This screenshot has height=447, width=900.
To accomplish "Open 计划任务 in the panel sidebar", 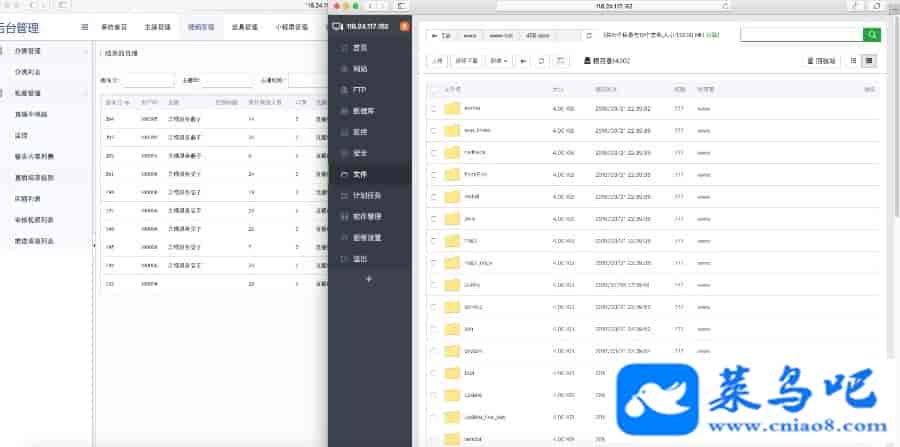I will pyautogui.click(x=366, y=195).
